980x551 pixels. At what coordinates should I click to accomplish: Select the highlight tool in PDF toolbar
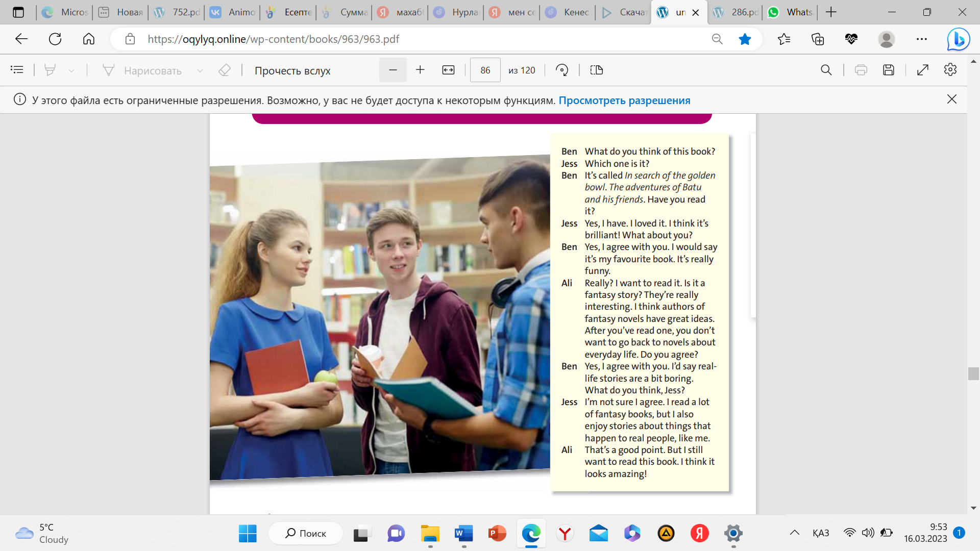(50, 70)
